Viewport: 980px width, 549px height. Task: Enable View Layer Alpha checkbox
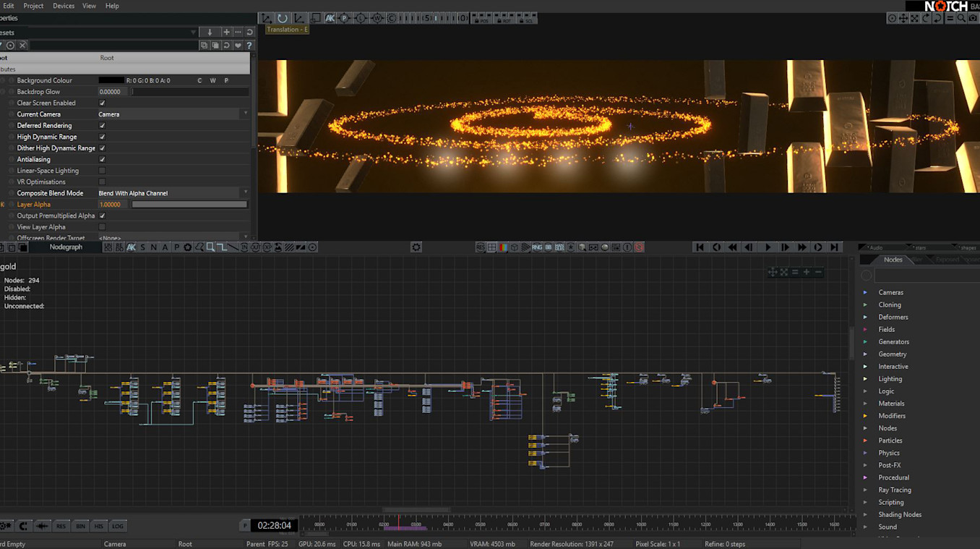[x=102, y=227]
